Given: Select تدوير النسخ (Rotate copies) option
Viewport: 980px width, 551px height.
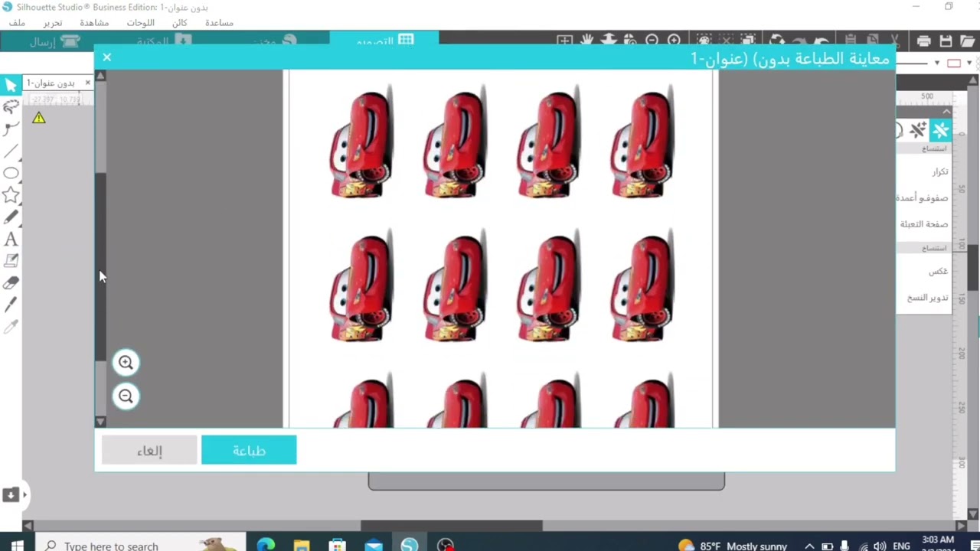Looking at the screenshot, I should coord(928,298).
